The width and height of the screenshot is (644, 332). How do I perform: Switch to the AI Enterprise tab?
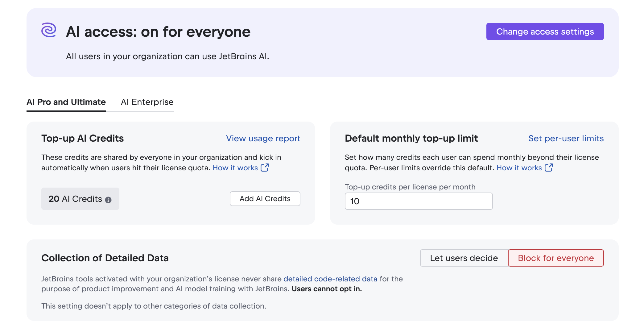pyautogui.click(x=147, y=102)
